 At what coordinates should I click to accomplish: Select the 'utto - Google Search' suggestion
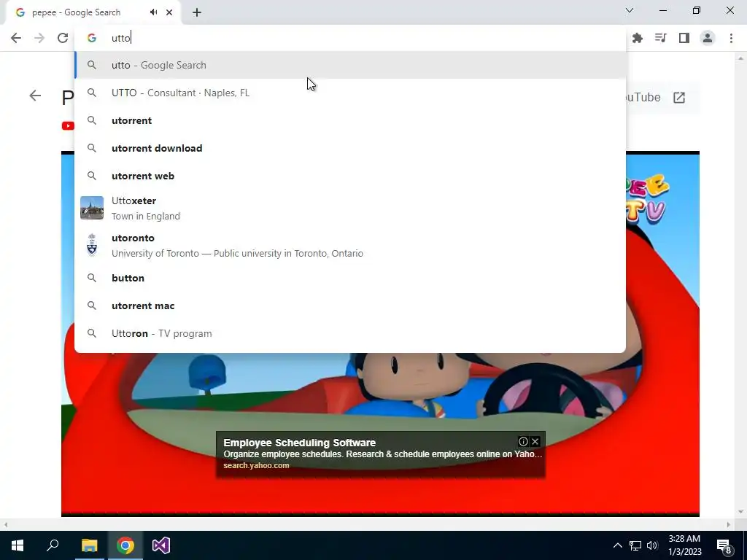[350, 65]
